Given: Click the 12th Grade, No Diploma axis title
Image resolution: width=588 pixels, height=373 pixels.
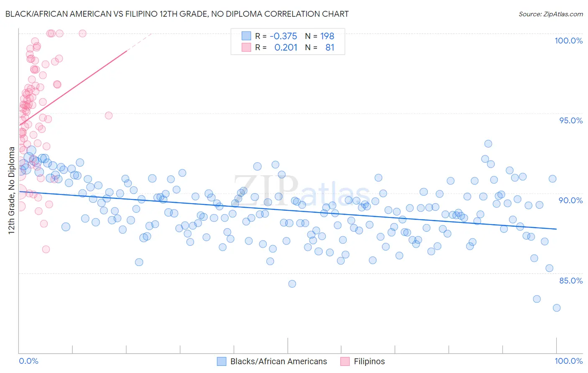Looking at the screenshot, I should [x=12, y=190].
